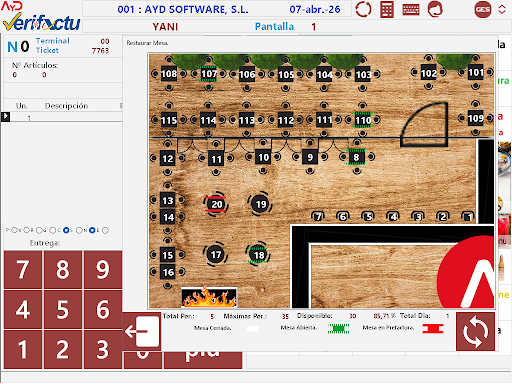Open the calculator icon in top bar
512x384 pixels.
tap(387, 9)
